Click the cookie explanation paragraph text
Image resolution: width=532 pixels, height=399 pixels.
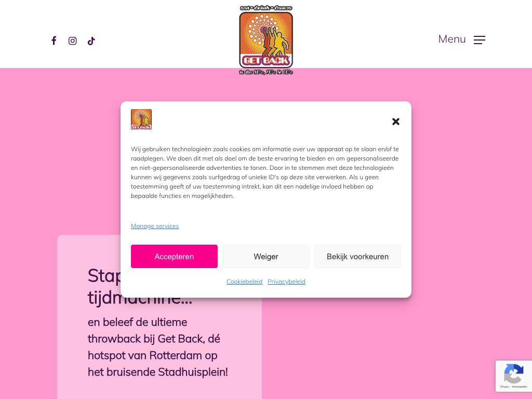coord(265,172)
